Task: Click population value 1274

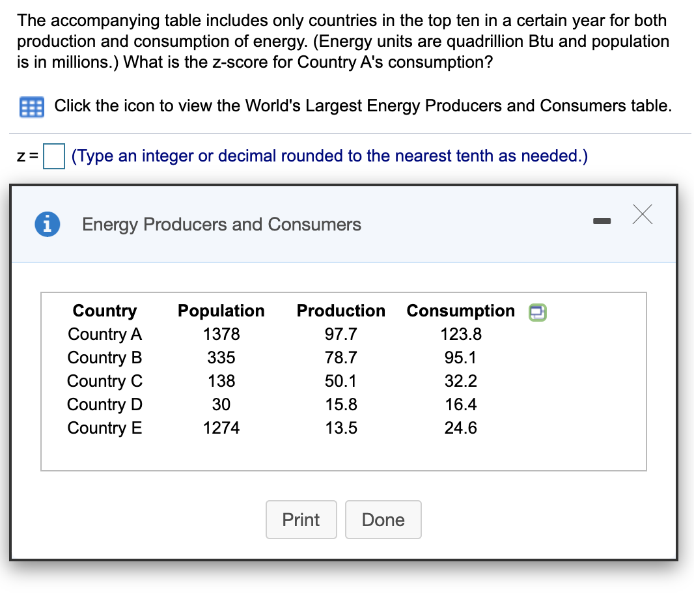Action: 221,428
